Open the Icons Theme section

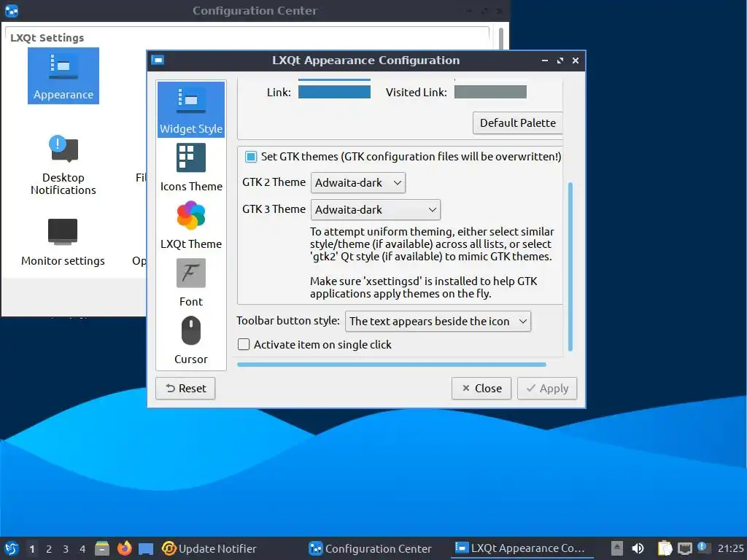point(191,167)
